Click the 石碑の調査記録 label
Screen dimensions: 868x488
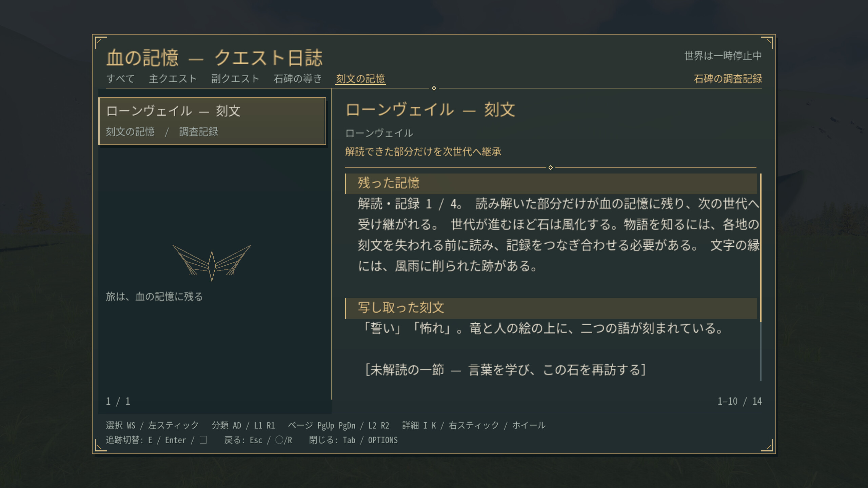pos(728,79)
